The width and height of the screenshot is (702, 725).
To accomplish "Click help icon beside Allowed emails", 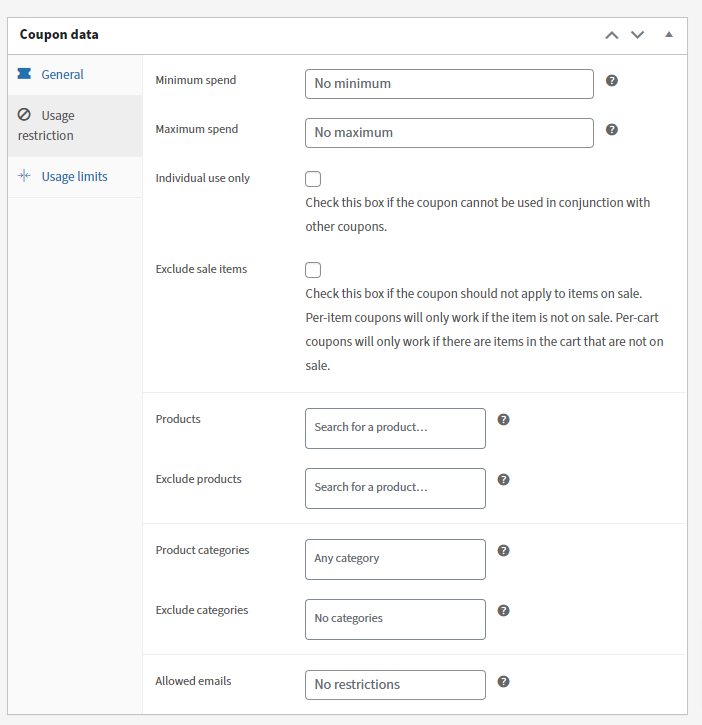I will pos(504,681).
